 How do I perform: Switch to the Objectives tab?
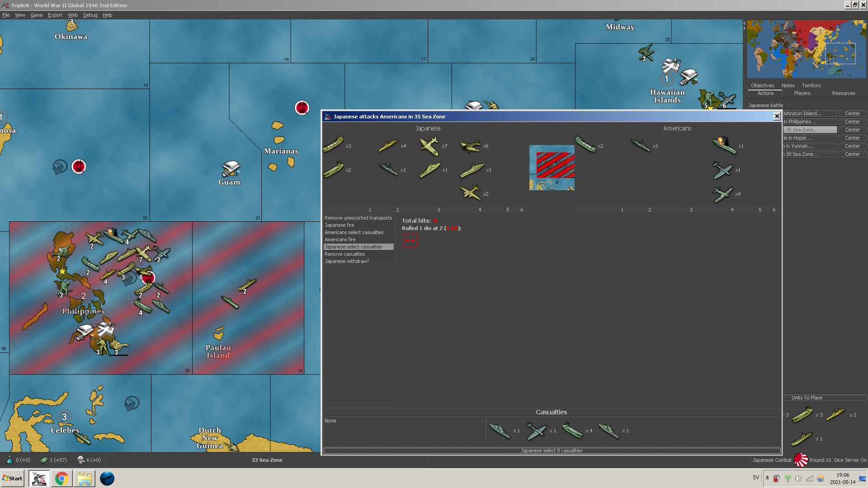(x=762, y=85)
